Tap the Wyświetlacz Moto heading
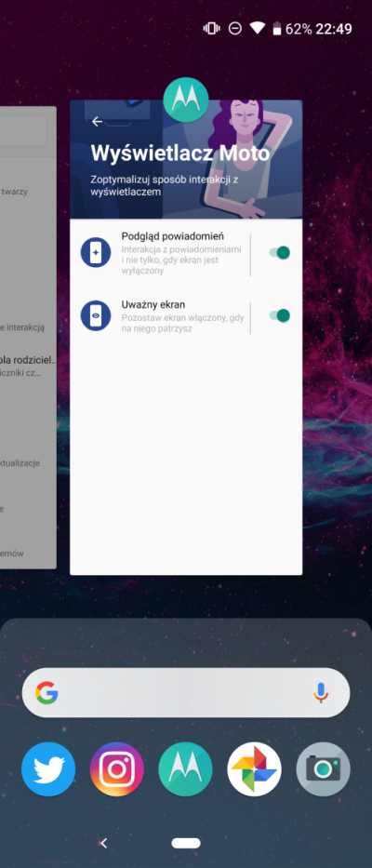Image resolution: width=372 pixels, height=868 pixels. [x=179, y=153]
